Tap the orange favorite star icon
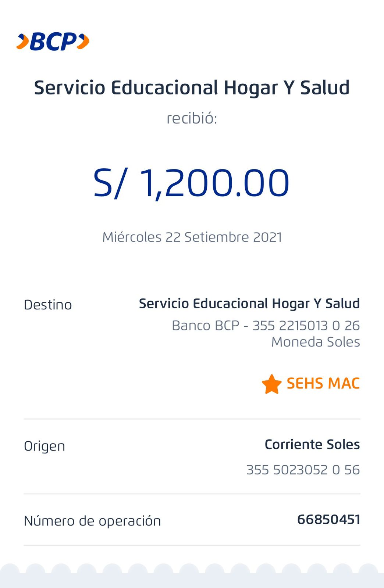Viewport: 384px width, 588px height. 271,384
